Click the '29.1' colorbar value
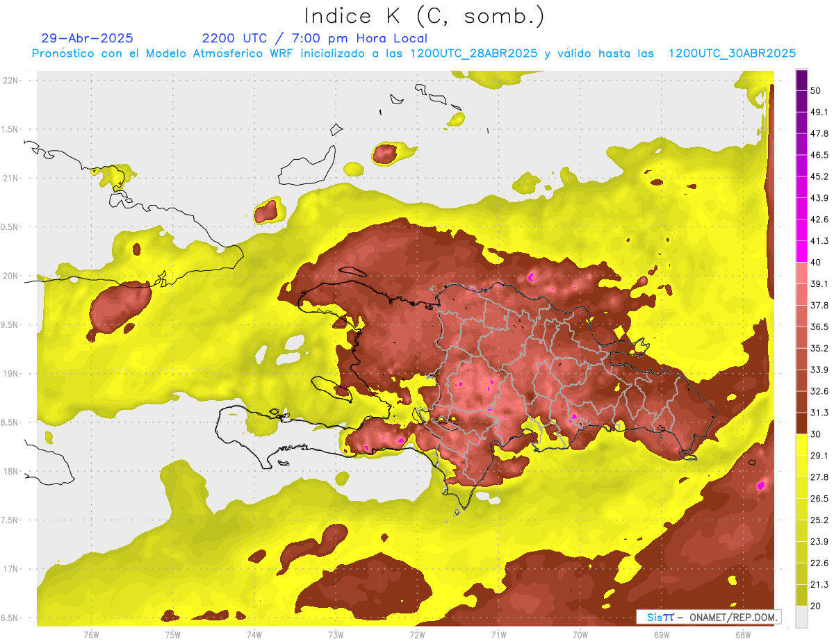Image resolution: width=834 pixels, height=644 pixels. coord(819,456)
